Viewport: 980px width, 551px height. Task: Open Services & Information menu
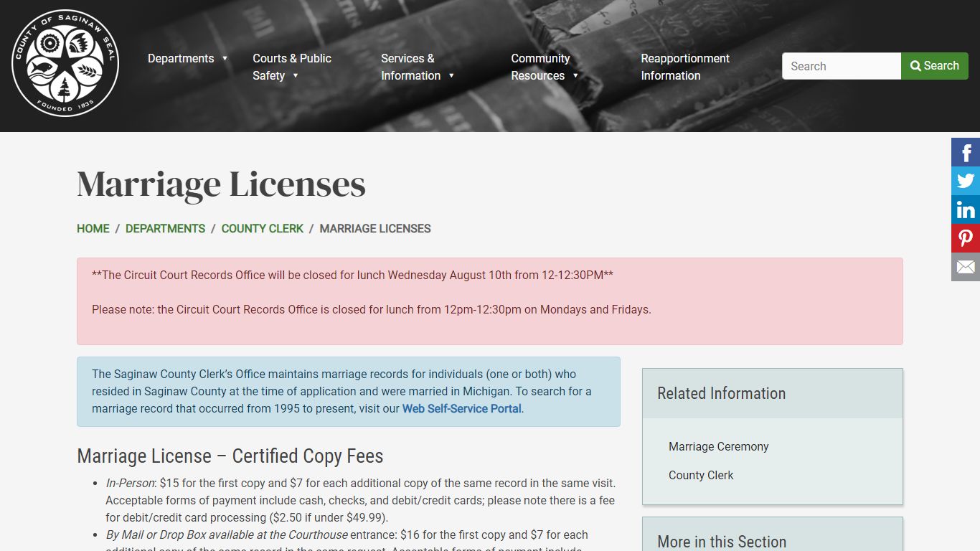(411, 67)
